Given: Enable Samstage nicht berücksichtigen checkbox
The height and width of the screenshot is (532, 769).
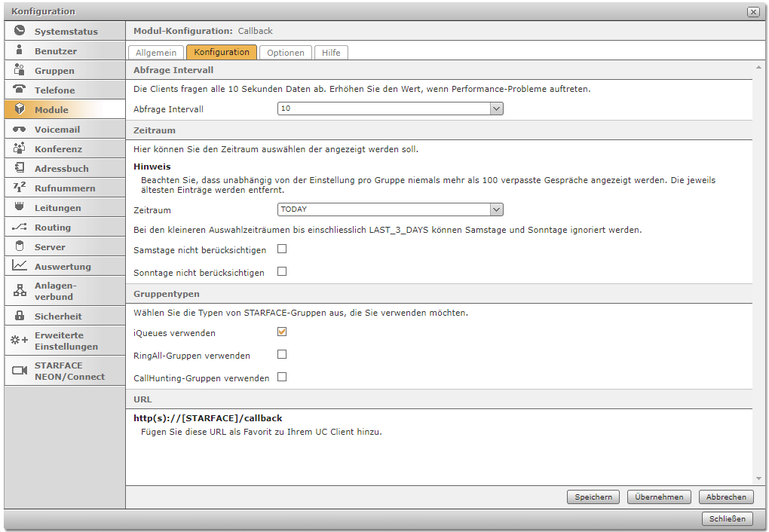Looking at the screenshot, I should pos(282,249).
